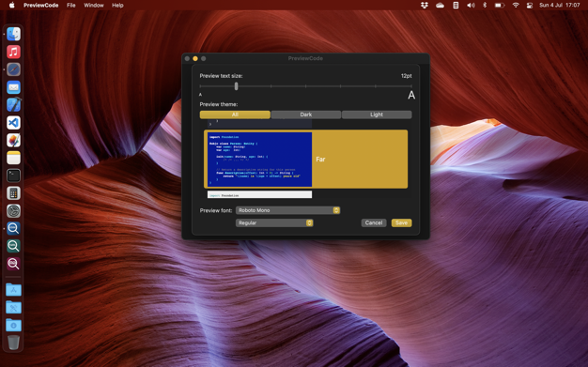This screenshot has width=588, height=367.
Task: Click the large A at slider end
Action: coord(411,95)
